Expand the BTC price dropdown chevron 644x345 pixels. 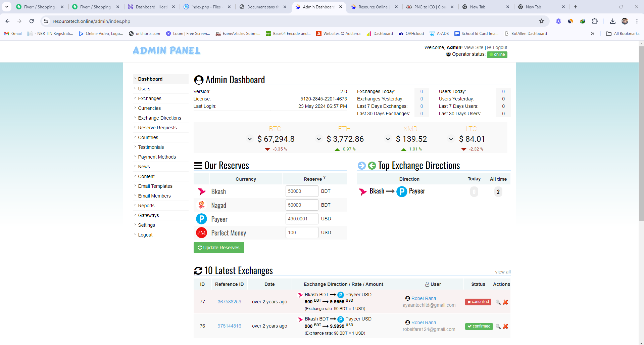click(249, 139)
